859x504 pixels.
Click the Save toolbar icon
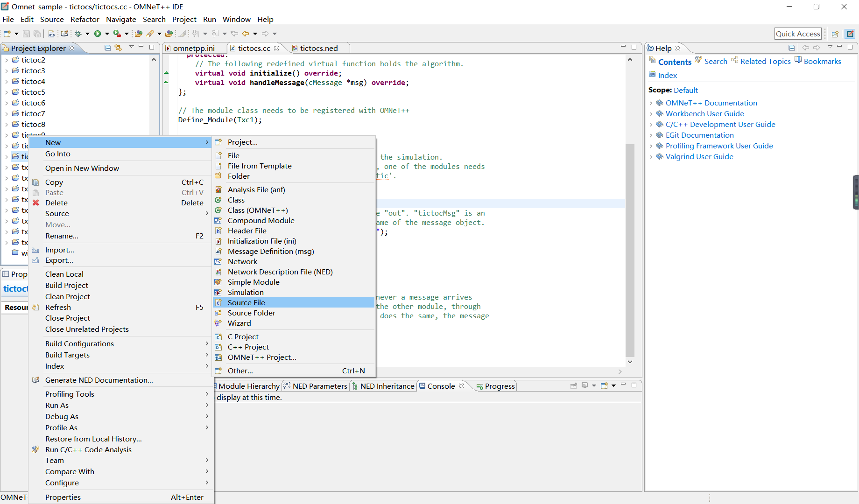point(27,34)
